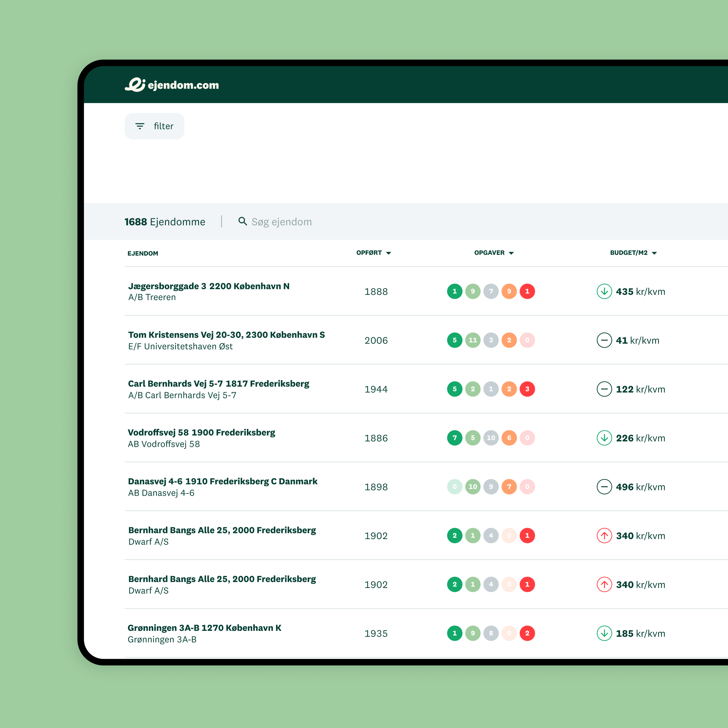Viewport: 728px width, 728px height.
Task: Click the minus icon beside 122 kr/kvm
Action: coord(605,389)
